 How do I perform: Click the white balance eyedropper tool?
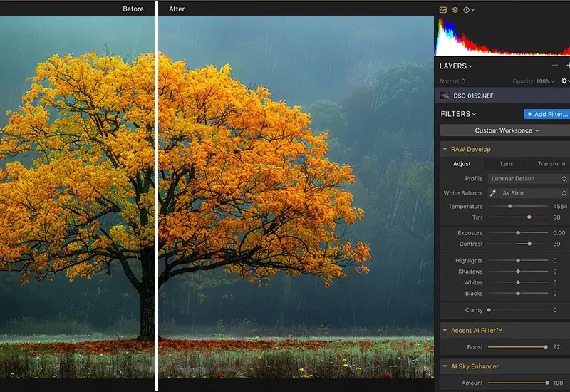pyautogui.click(x=493, y=193)
